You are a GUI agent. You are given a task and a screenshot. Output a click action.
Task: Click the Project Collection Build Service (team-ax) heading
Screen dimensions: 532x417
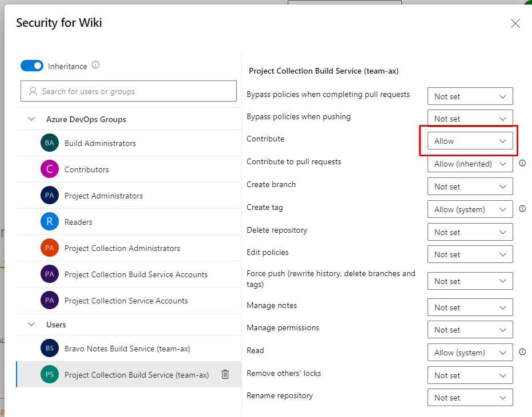coord(324,71)
